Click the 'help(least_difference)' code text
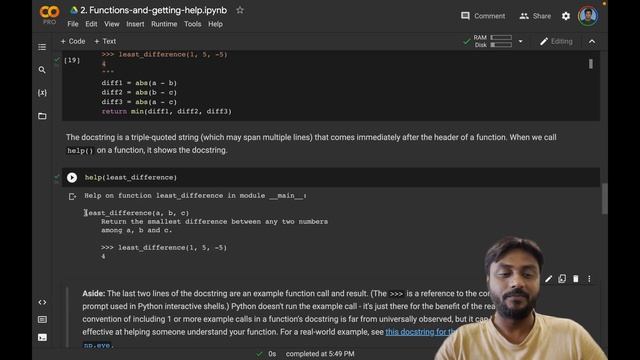 pos(131,177)
